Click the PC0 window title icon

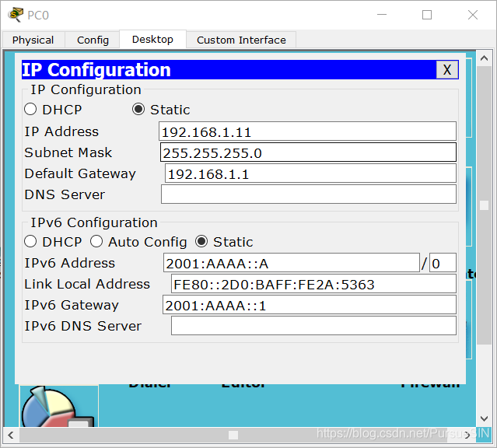(16, 15)
